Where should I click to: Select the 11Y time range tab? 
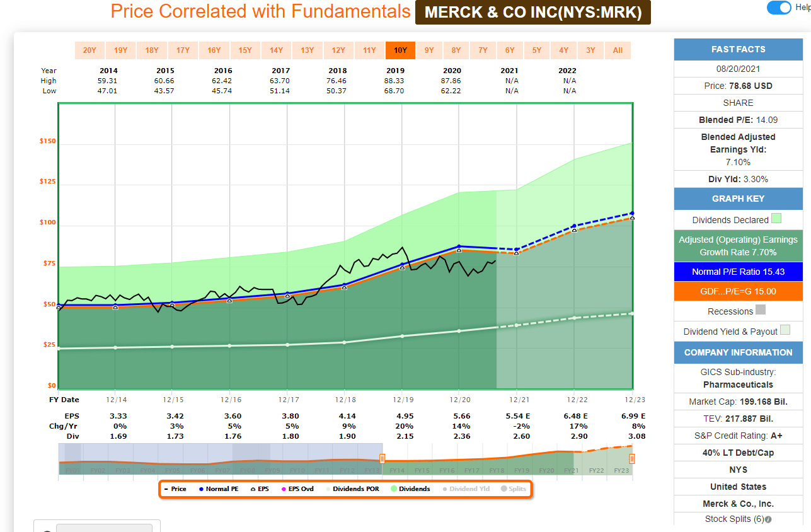[369, 50]
